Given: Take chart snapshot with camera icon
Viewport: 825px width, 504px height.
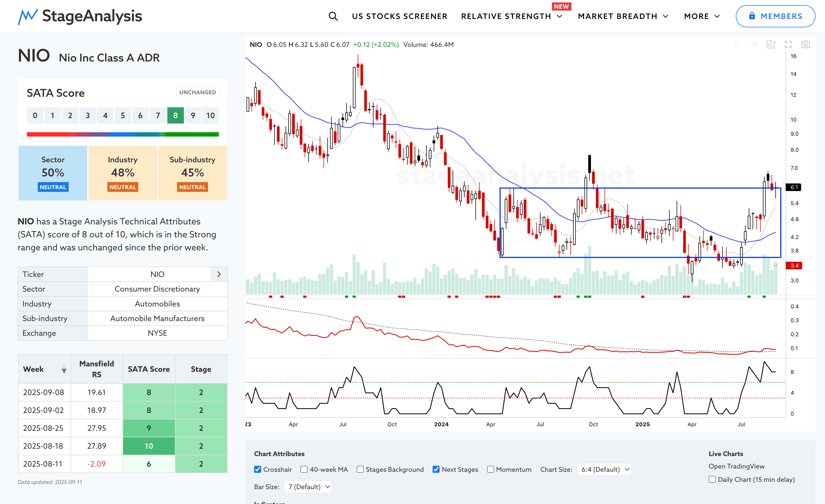Looking at the screenshot, I should click(x=805, y=44).
